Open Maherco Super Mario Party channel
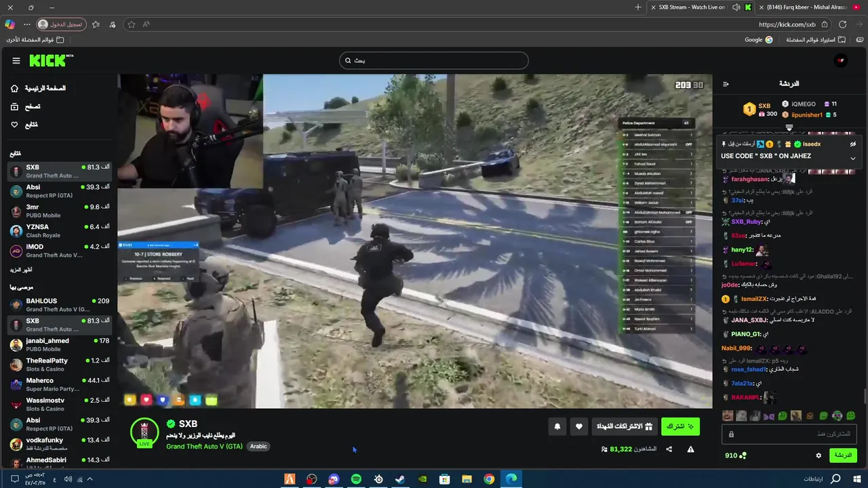 pyautogui.click(x=60, y=384)
